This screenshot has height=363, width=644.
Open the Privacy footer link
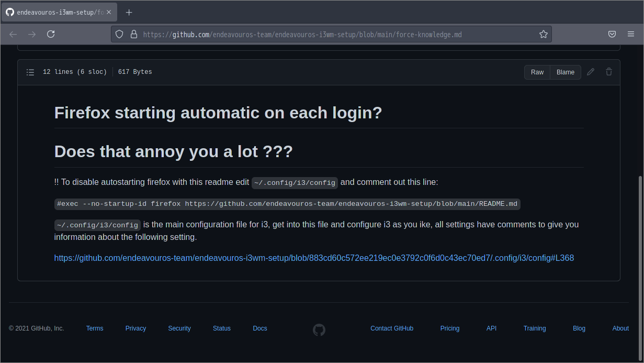(x=135, y=328)
